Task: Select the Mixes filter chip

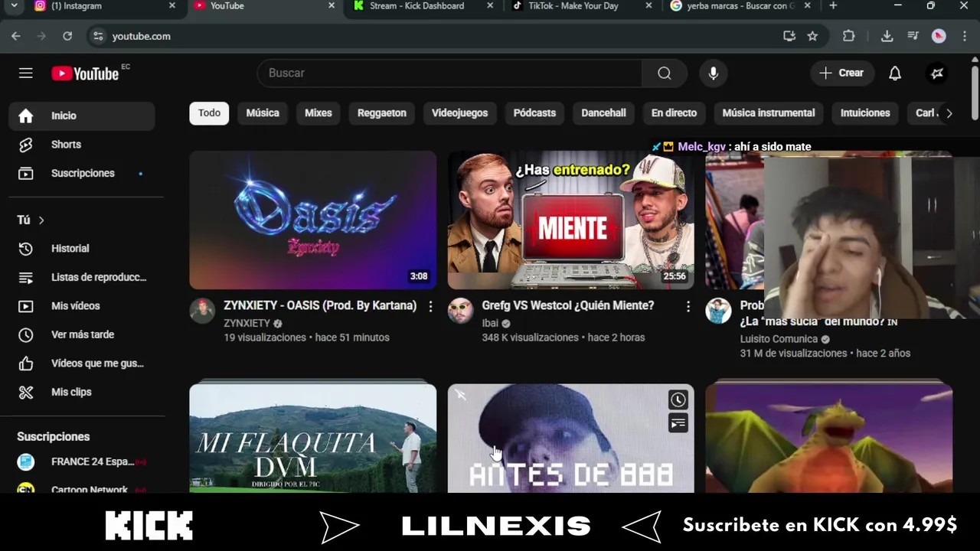Action: pos(318,112)
